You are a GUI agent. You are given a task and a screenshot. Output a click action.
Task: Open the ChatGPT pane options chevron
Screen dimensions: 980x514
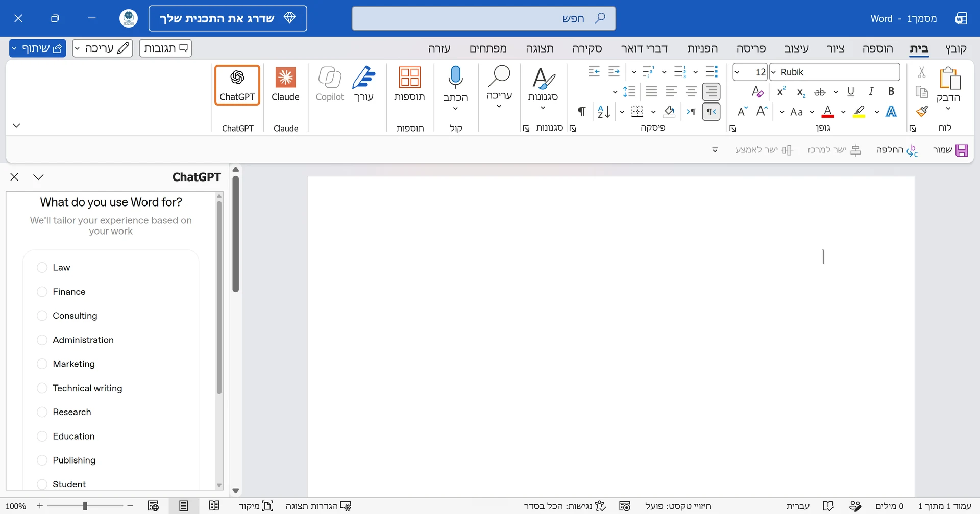pyautogui.click(x=38, y=177)
